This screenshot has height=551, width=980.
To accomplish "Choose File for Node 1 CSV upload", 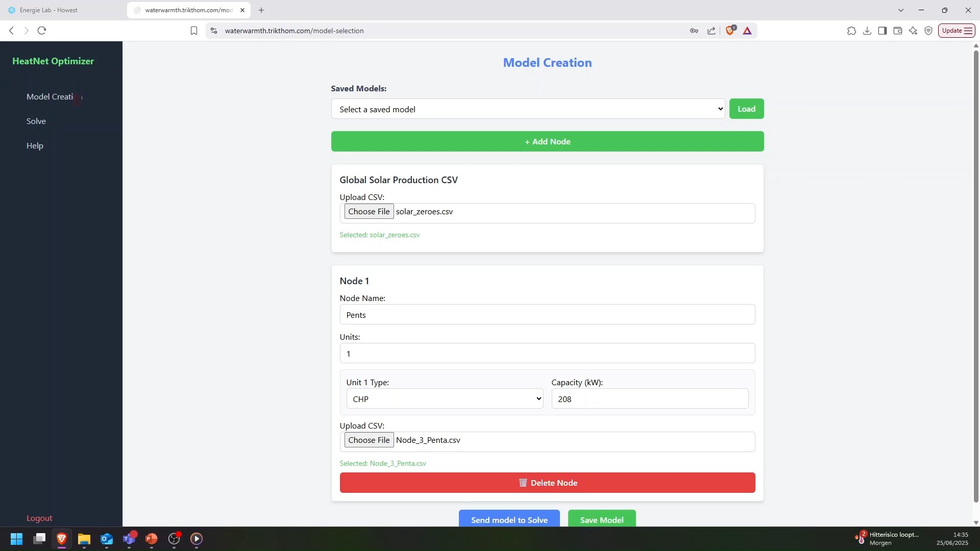I will click(369, 440).
